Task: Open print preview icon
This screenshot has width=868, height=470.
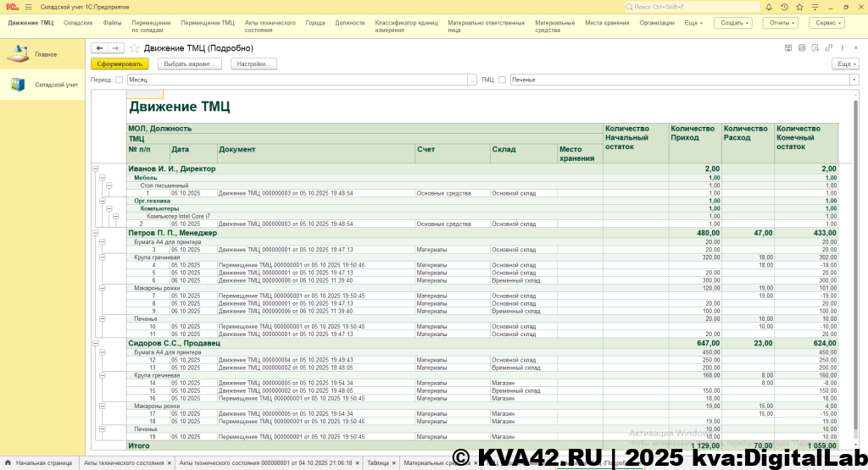Action: (815, 48)
